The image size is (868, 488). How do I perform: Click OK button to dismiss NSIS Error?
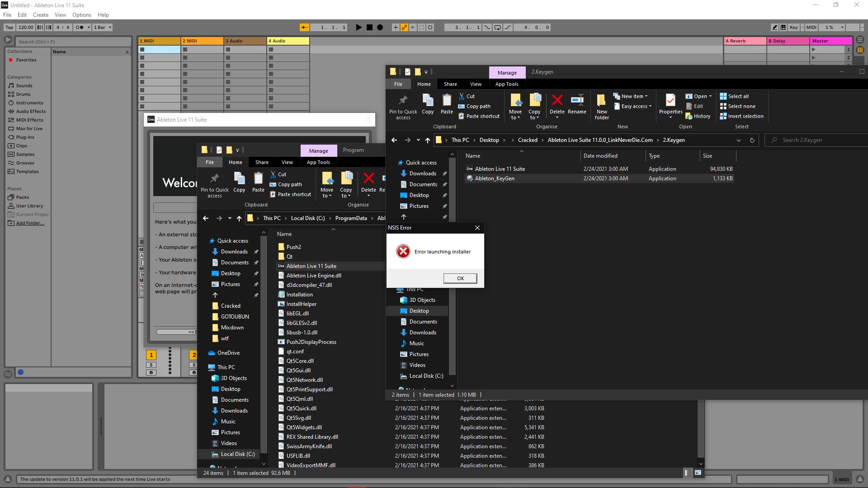click(460, 278)
